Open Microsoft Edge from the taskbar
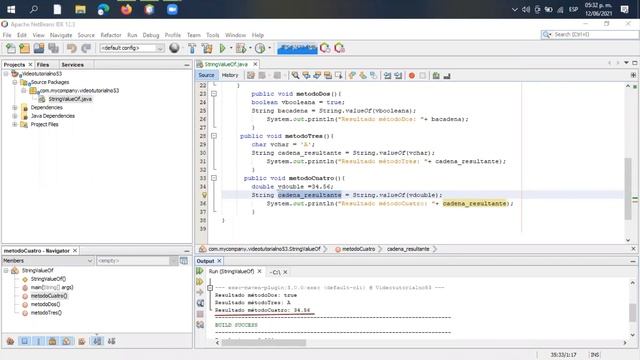Screen dimensions: 640x360 103,9
